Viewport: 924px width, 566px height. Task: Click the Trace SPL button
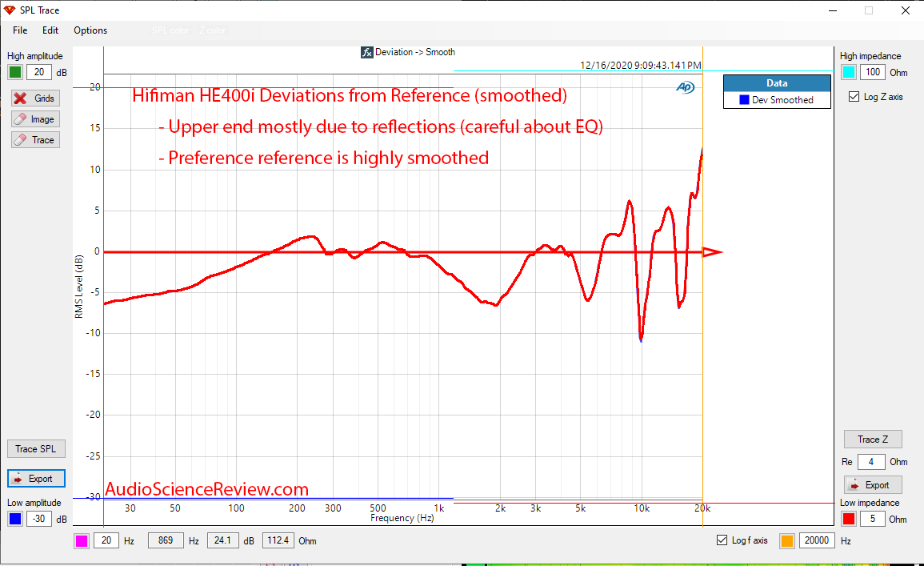click(36, 448)
